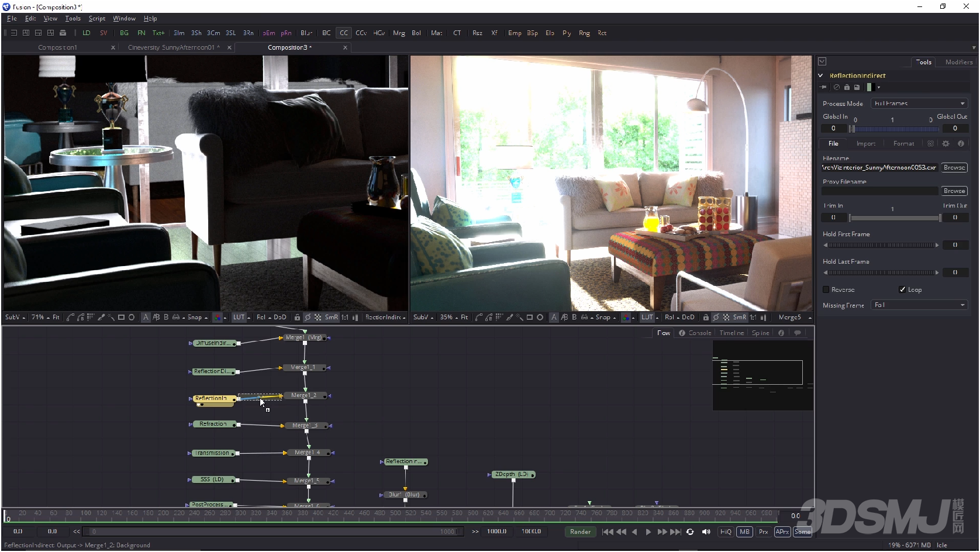Click the lock icon under ReflectionIndirect header
The height and width of the screenshot is (552, 980).
click(847, 87)
